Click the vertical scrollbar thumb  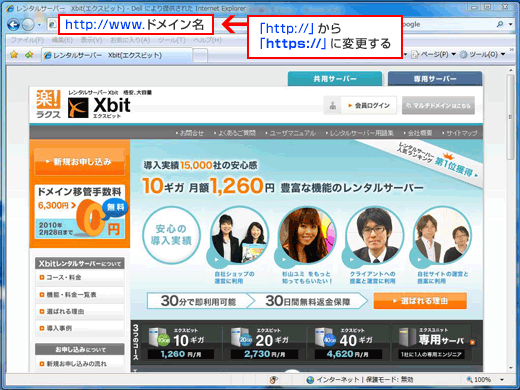tap(510, 117)
